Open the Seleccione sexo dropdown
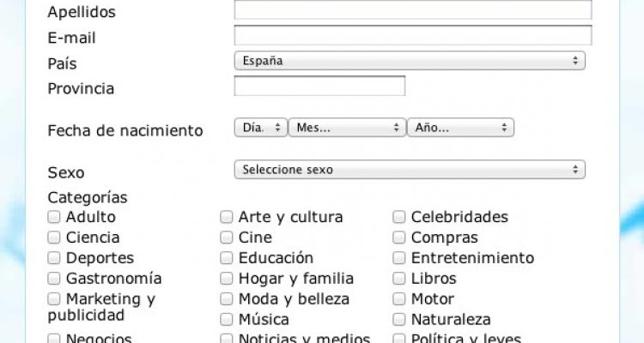The height and width of the screenshot is (343, 644). [x=410, y=170]
